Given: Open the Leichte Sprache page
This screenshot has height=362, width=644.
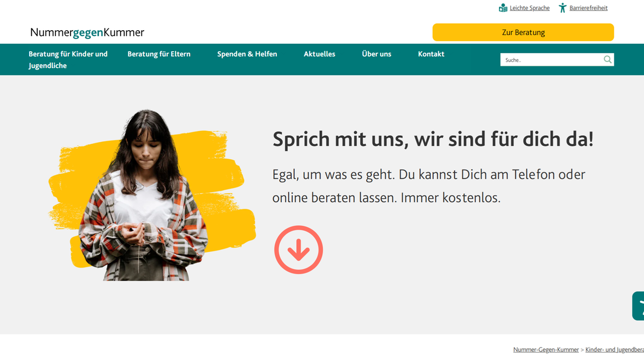Looking at the screenshot, I should tap(530, 8).
